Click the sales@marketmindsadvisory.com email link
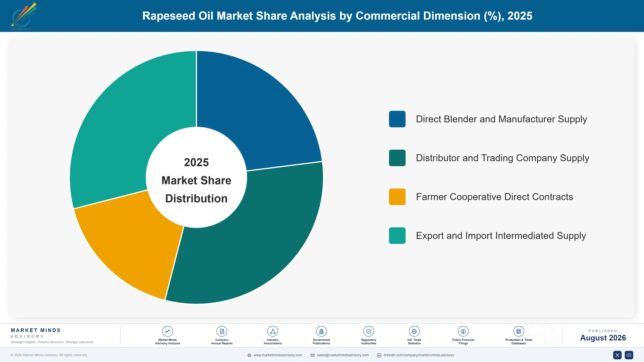 343,355
